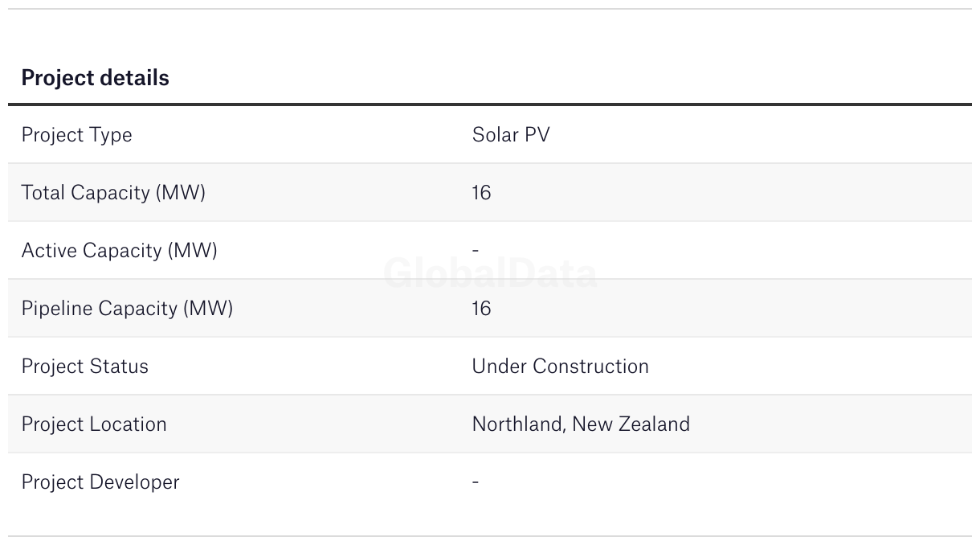The height and width of the screenshot is (545, 980).
Task: Select the Project Location label
Action: [94, 424]
